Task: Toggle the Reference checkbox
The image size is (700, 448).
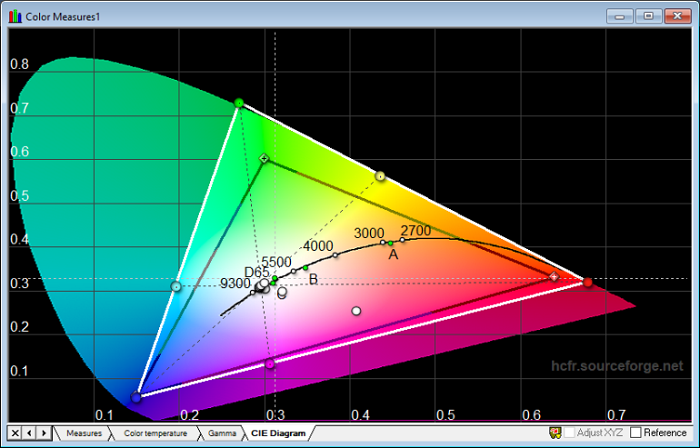Action: tap(635, 432)
